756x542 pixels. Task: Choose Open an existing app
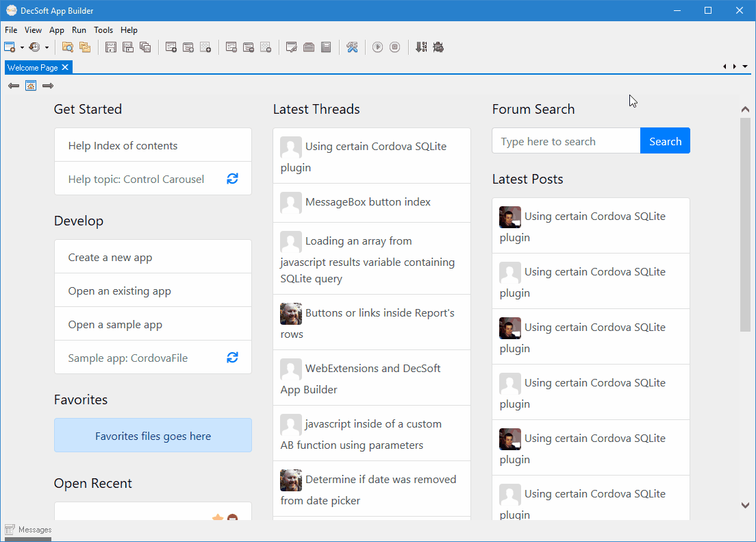pyautogui.click(x=153, y=291)
